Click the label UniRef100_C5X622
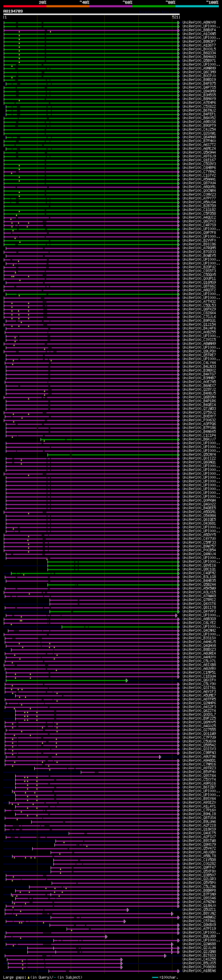Image resolution: width=222 pixels, height=980 pixels. click(x=199, y=106)
